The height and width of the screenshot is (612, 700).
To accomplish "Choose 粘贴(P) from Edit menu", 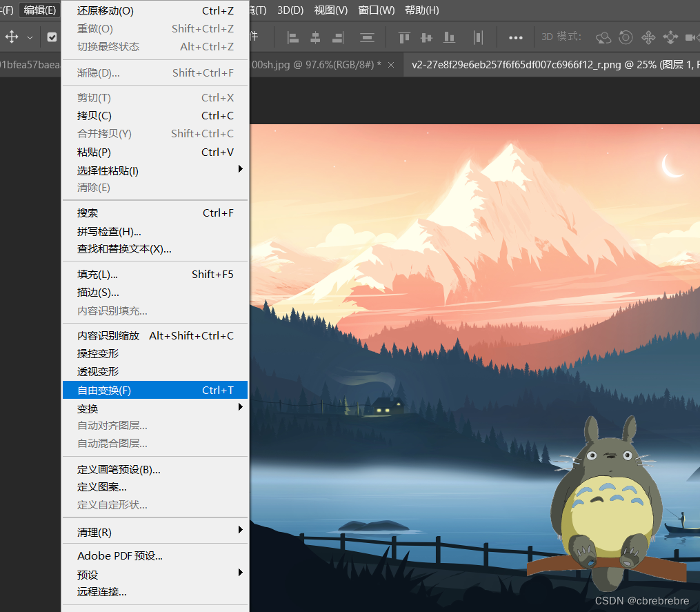I will click(x=155, y=152).
